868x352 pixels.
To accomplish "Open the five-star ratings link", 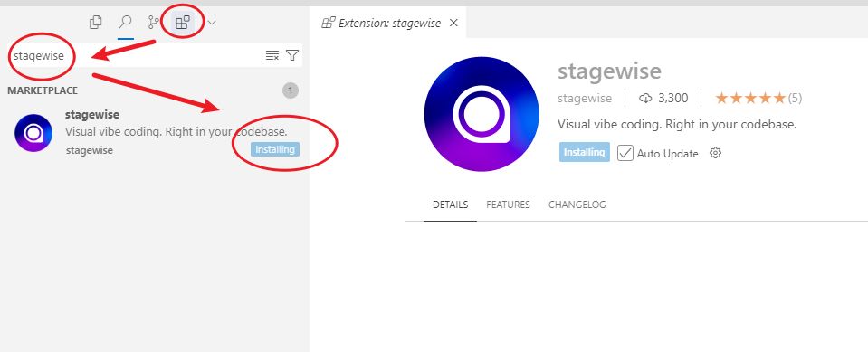I will coord(758,99).
